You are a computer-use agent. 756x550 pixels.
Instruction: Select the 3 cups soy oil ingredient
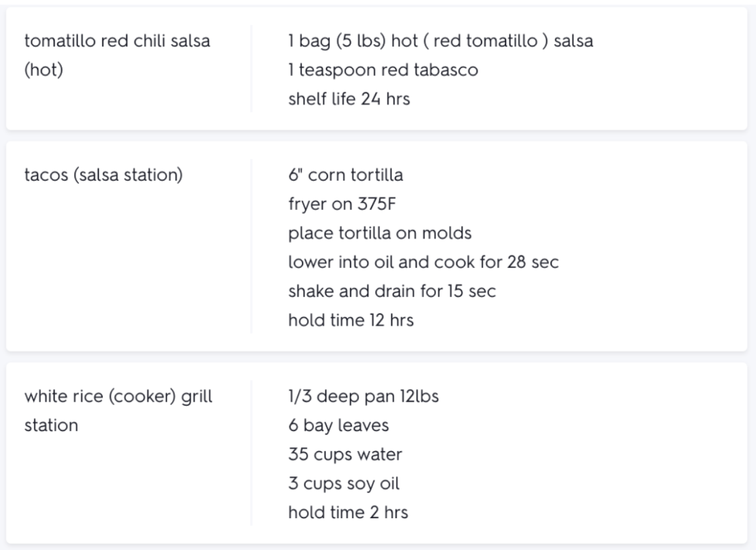344,484
